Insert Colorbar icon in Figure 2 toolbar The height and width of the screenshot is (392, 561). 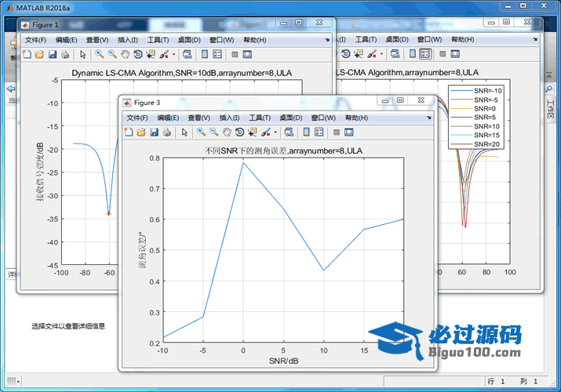pyautogui.click(x=413, y=54)
